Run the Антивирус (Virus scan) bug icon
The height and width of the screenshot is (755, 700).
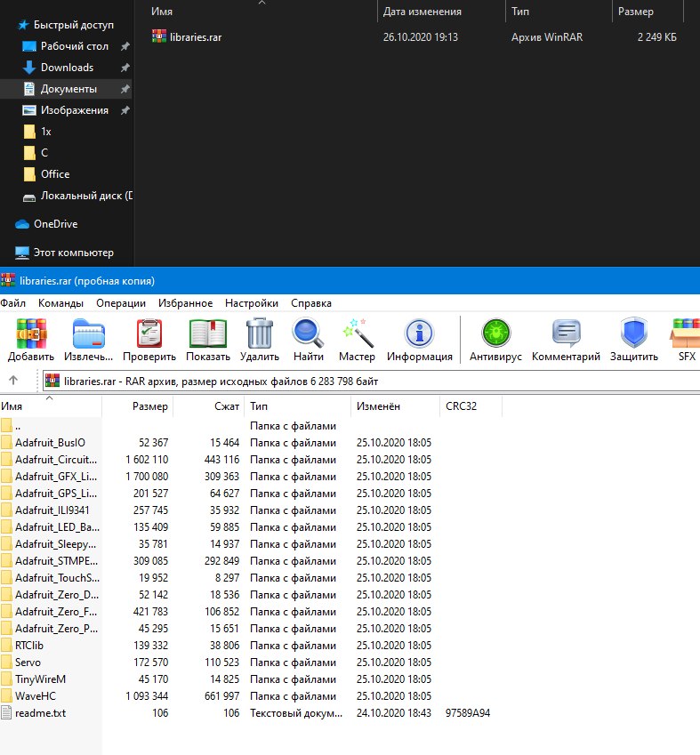495,333
